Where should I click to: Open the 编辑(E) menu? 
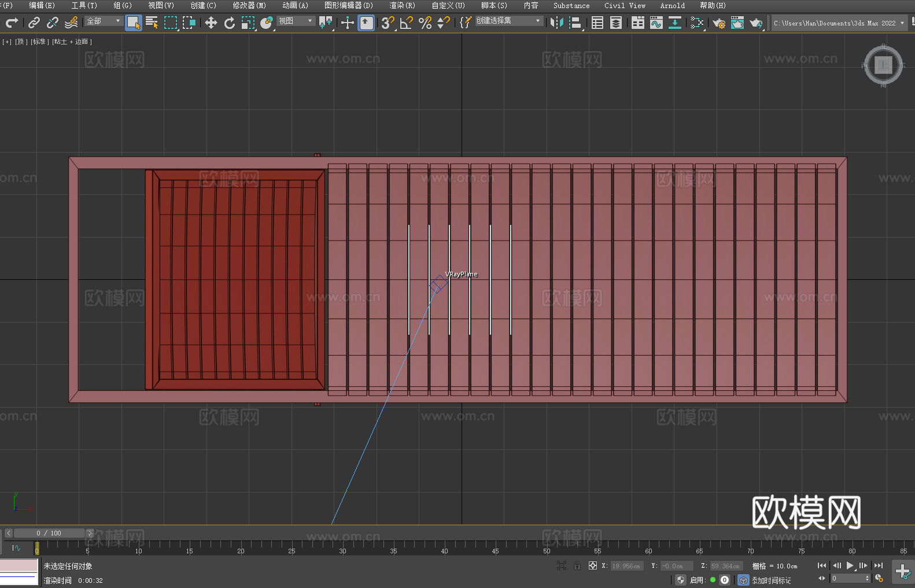42,5
